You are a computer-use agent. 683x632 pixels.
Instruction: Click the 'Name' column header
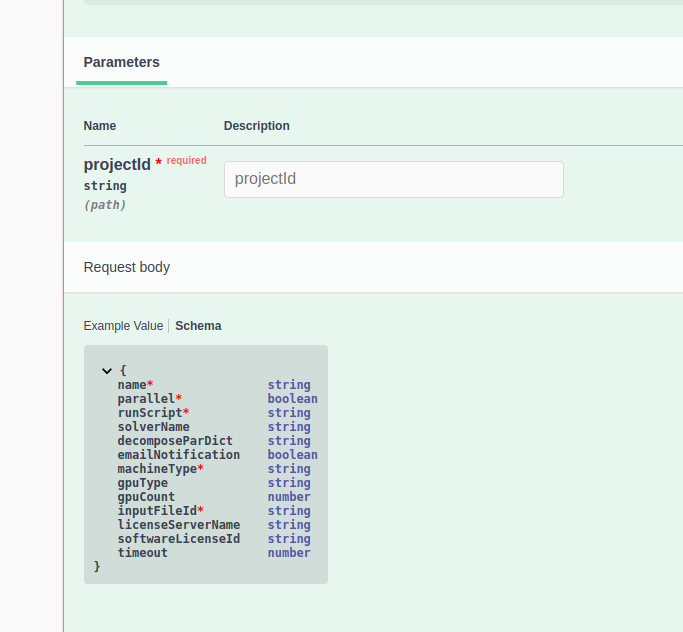(100, 126)
